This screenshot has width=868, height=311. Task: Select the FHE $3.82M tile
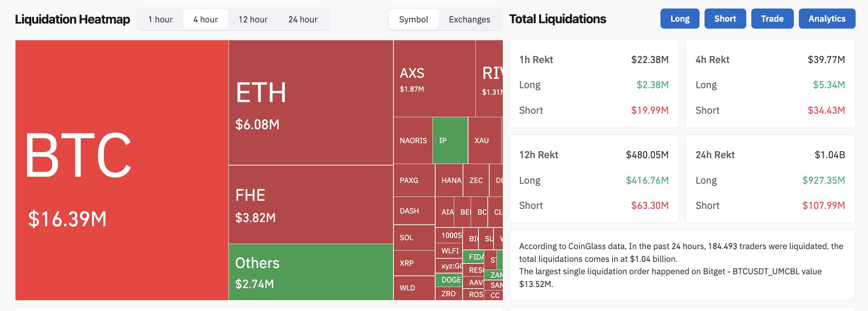click(x=311, y=204)
